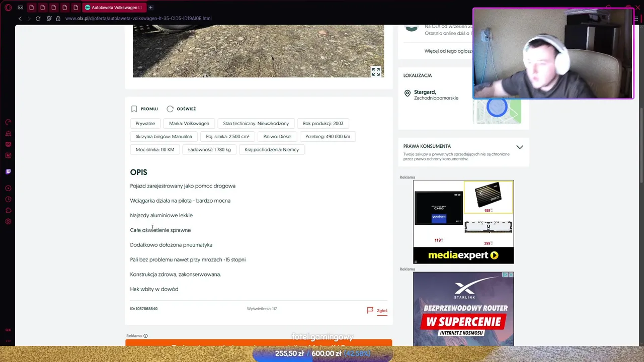Click 'Ładowność: 1 780 kg' tag

(x=209, y=149)
